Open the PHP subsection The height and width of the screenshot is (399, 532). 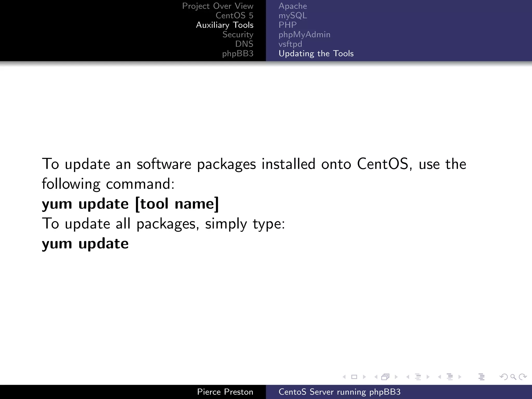coord(288,25)
